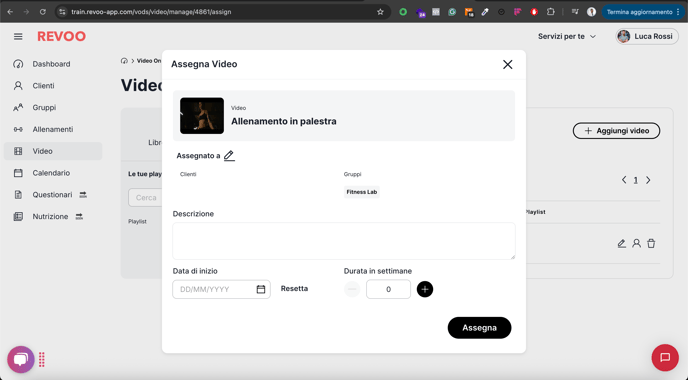Go back in browser
Image resolution: width=688 pixels, height=380 pixels.
click(x=10, y=12)
